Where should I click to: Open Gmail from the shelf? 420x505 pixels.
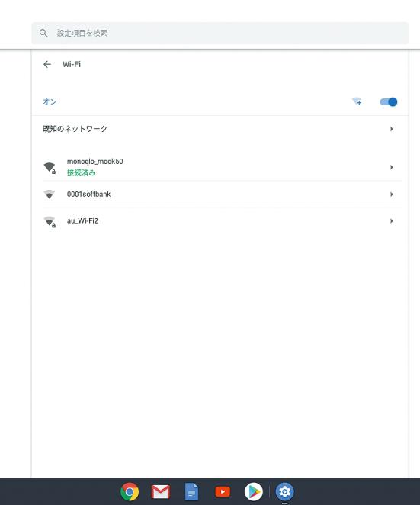point(160,492)
